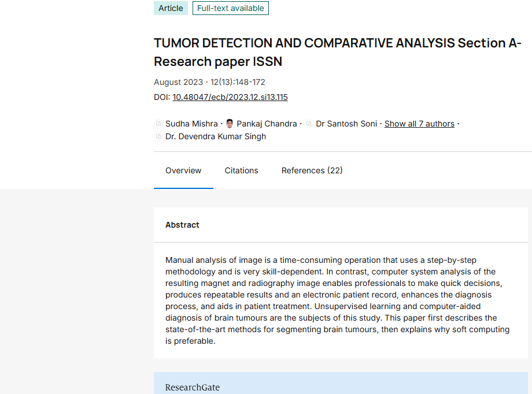Viewport: 532px width, 394px height.
Task: Open Pankaj Chandra's author profile
Action: coord(267,124)
